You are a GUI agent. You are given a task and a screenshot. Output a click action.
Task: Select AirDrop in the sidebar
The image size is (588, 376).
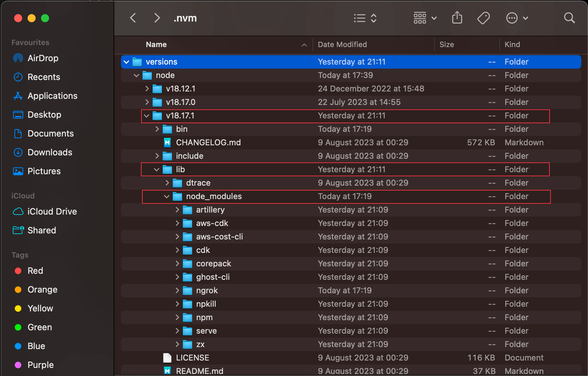click(x=43, y=58)
